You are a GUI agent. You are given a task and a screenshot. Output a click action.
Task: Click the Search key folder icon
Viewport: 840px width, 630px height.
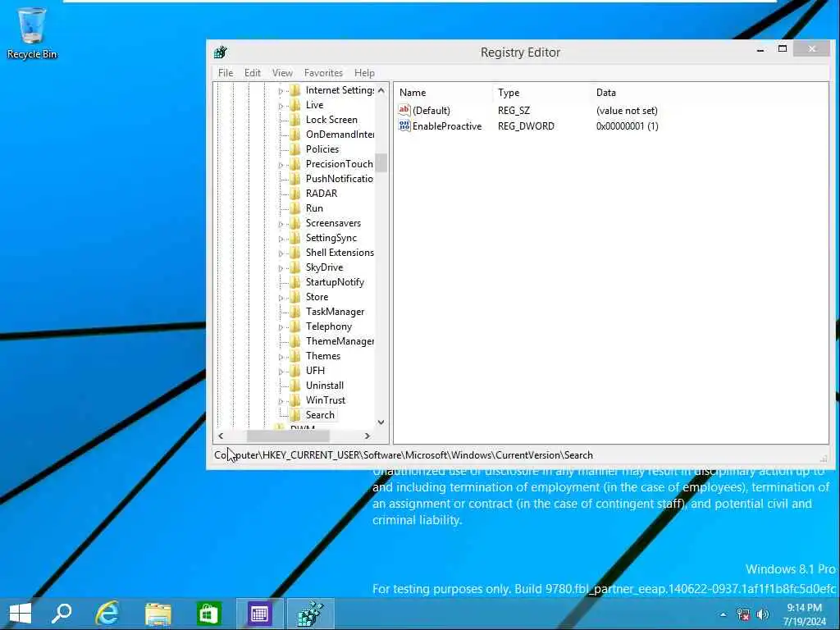[295, 414]
